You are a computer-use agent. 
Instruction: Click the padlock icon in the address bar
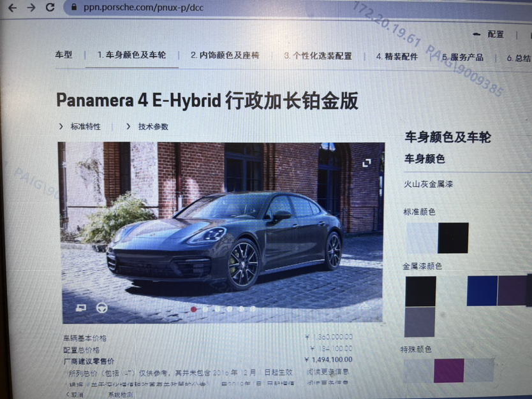[x=74, y=7]
